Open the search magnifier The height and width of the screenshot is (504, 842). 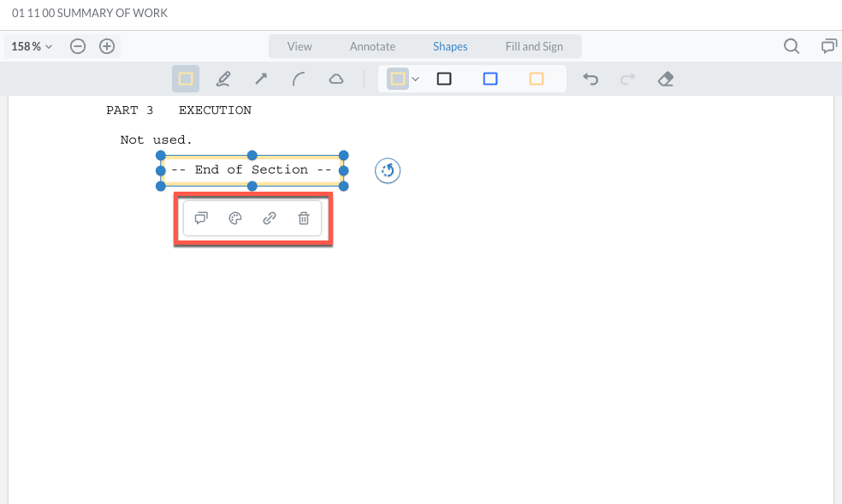[792, 46]
